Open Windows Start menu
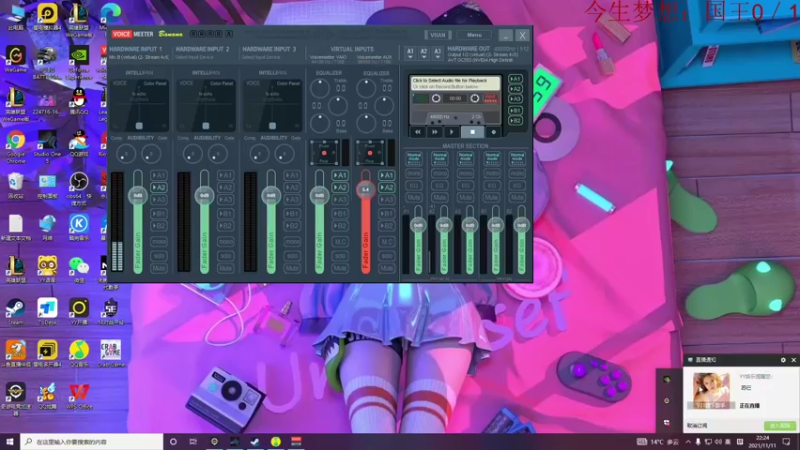Viewport: 800px width, 450px height. tap(10, 441)
